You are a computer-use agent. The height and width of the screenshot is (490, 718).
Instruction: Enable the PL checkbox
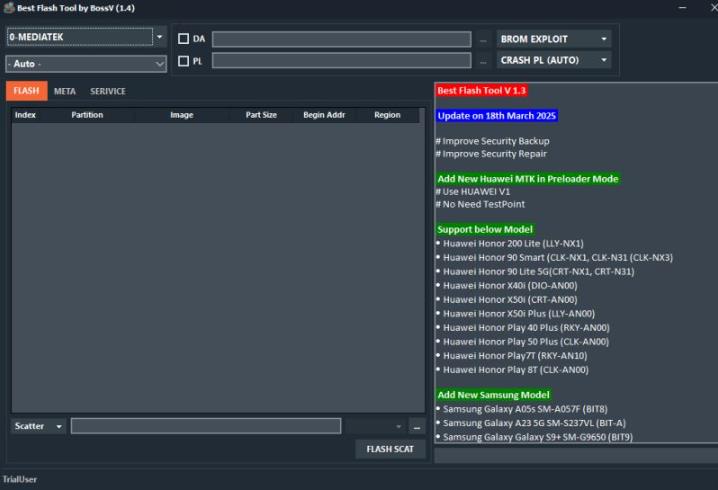[x=183, y=61]
